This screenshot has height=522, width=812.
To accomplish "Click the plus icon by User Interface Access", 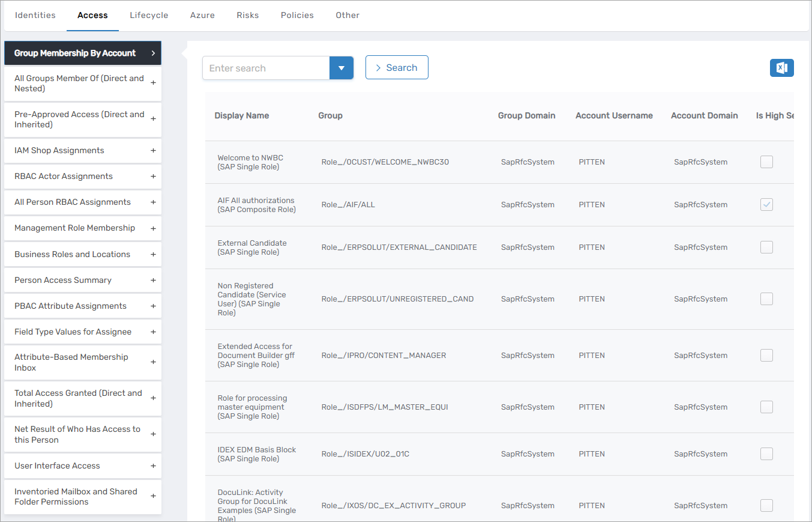I will click(153, 466).
